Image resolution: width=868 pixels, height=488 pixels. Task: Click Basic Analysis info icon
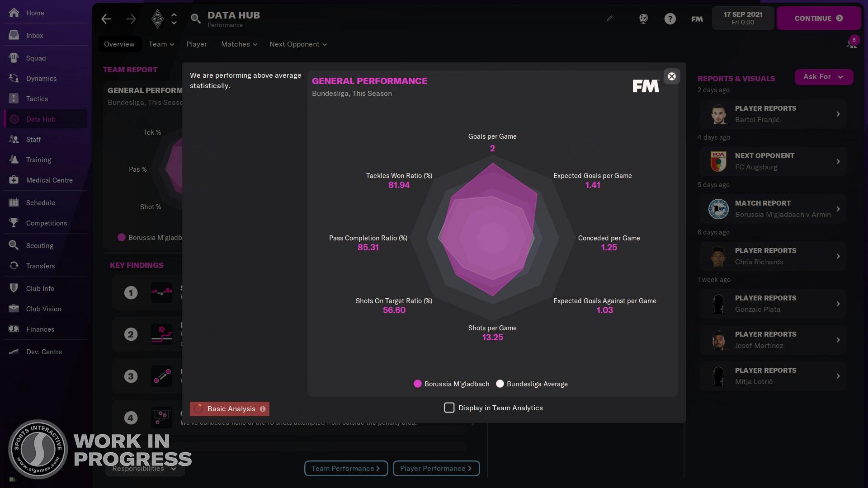click(263, 409)
